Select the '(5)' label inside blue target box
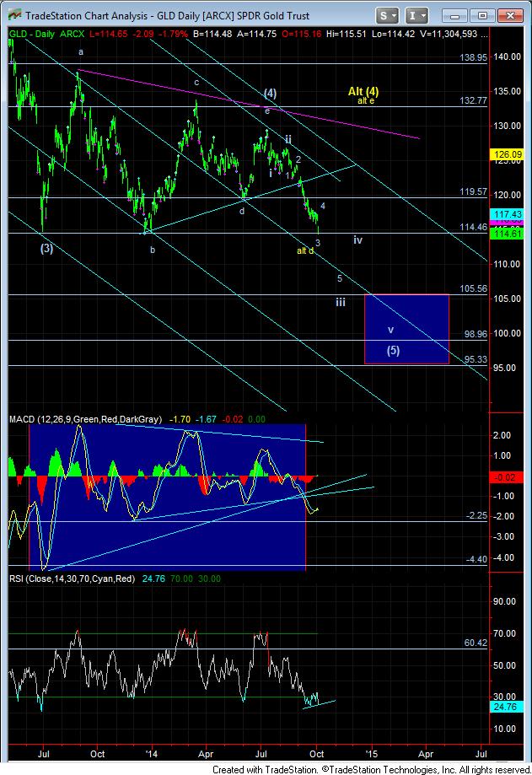This screenshot has height=775, width=532. (x=393, y=351)
